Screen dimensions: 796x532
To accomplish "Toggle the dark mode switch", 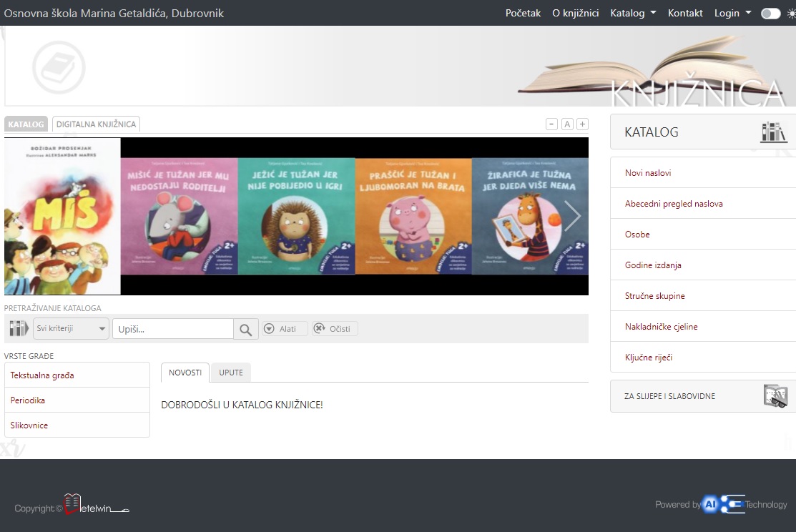I will [771, 13].
